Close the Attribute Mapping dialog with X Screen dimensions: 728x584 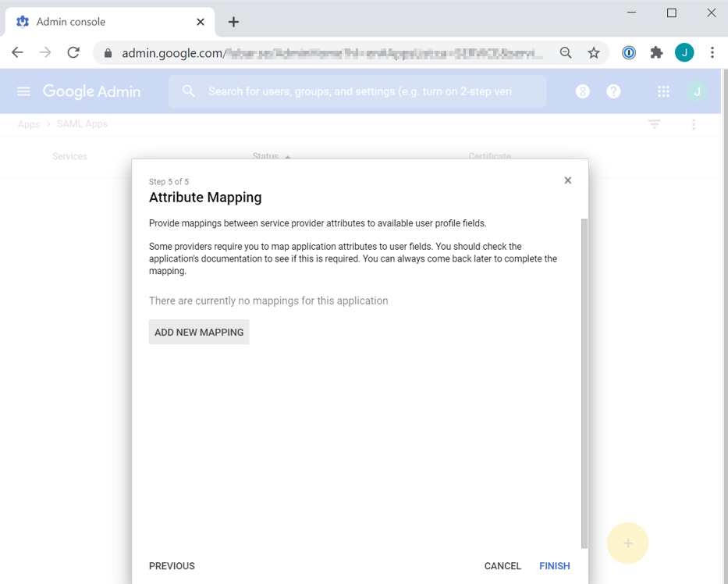point(567,180)
